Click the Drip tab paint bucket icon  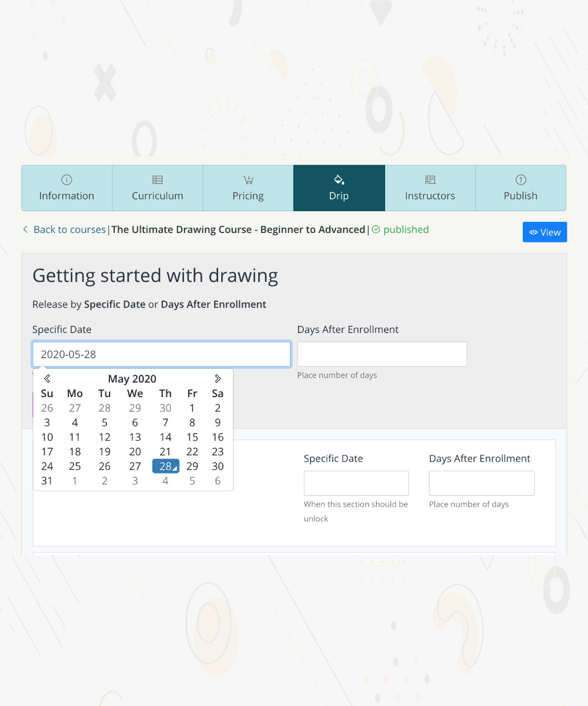click(x=339, y=179)
